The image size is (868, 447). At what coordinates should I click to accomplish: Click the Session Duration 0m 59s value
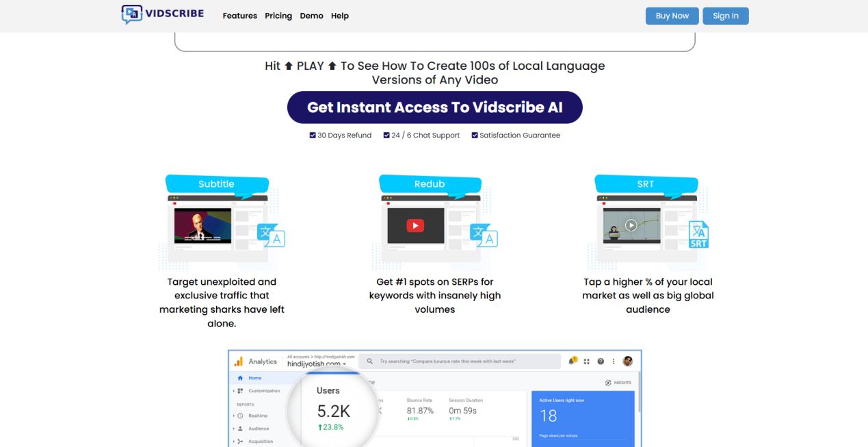(463, 411)
